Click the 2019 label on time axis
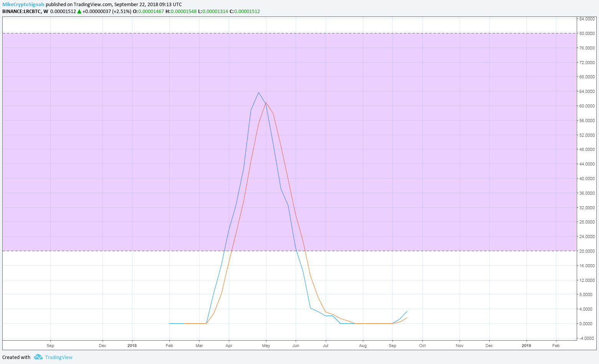The image size is (599, 364). (x=526, y=346)
